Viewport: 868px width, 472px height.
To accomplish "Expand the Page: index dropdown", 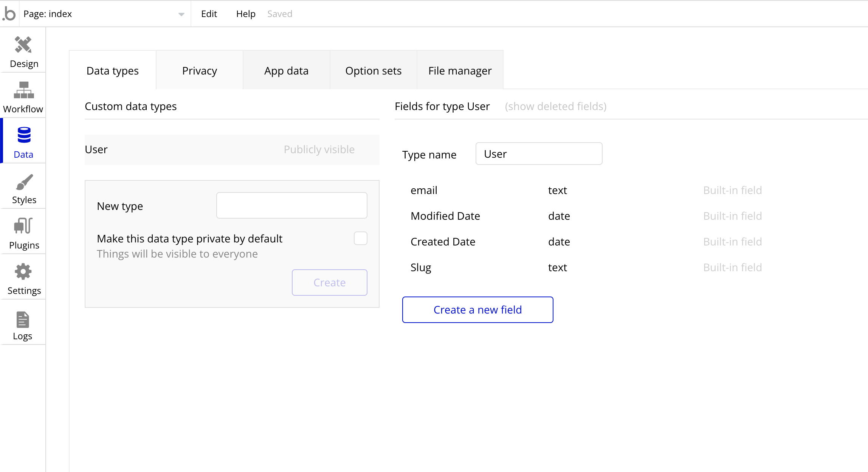I will [181, 14].
